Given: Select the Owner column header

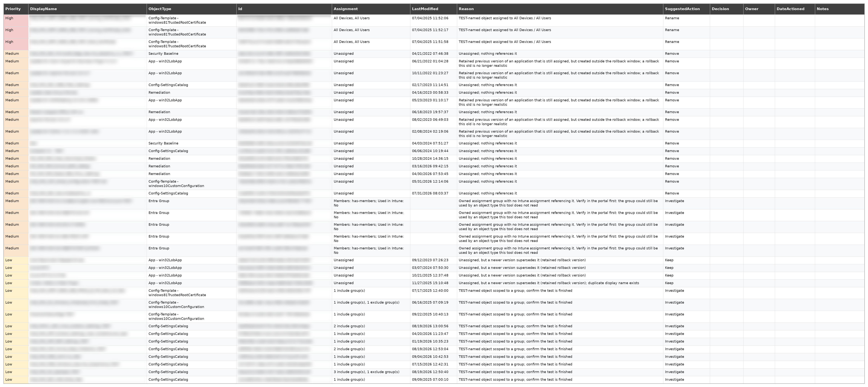Looking at the screenshot, I should [x=759, y=9].
